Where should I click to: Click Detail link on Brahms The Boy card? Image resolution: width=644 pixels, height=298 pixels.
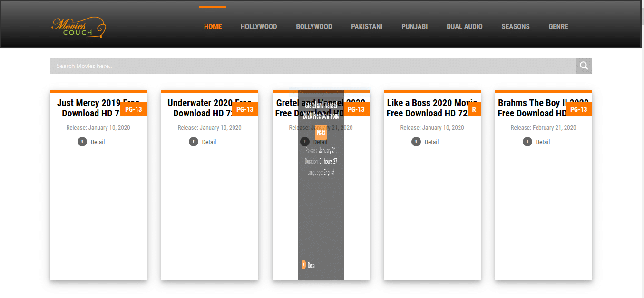543,142
